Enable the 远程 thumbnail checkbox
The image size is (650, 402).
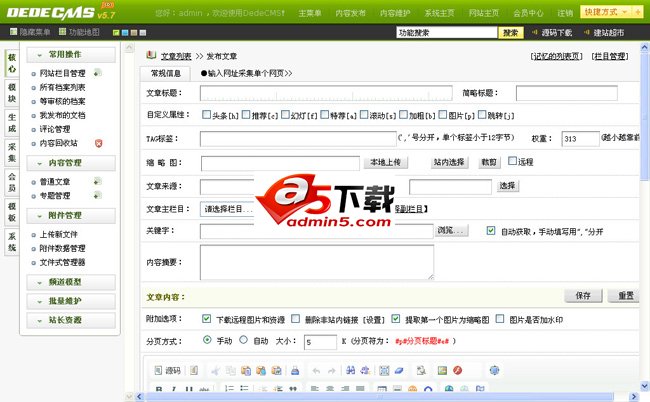coord(512,160)
